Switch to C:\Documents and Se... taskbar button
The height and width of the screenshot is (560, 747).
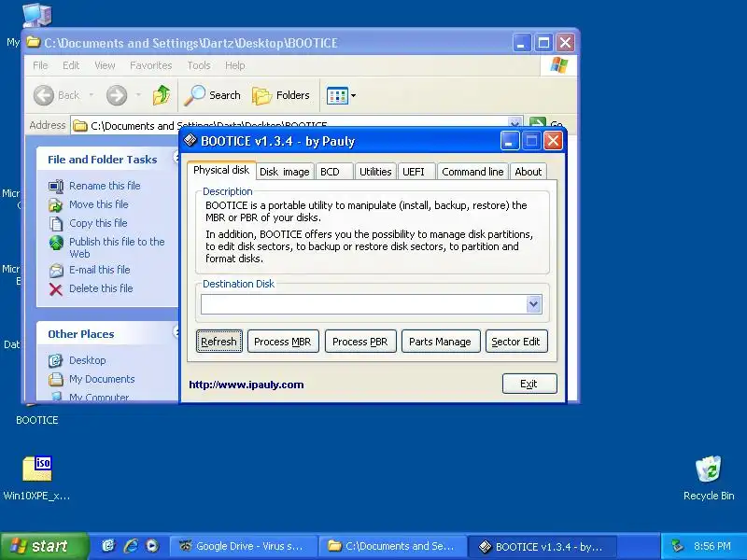click(x=391, y=546)
